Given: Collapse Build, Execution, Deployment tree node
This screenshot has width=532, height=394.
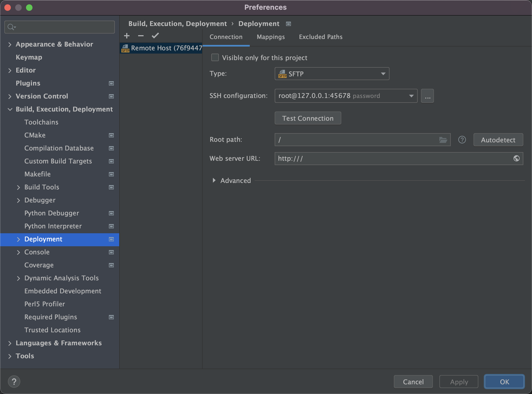Looking at the screenshot, I should click(x=10, y=109).
